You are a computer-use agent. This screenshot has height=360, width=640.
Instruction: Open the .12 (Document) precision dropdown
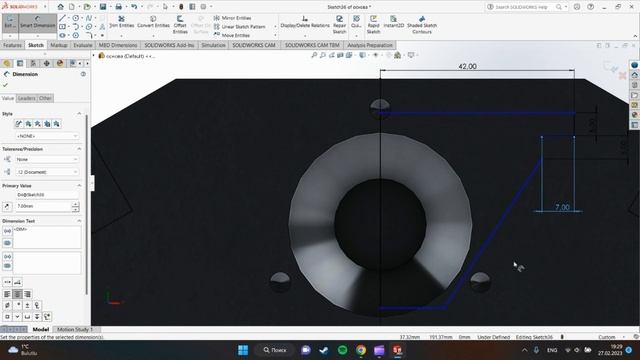pyautogui.click(x=47, y=172)
